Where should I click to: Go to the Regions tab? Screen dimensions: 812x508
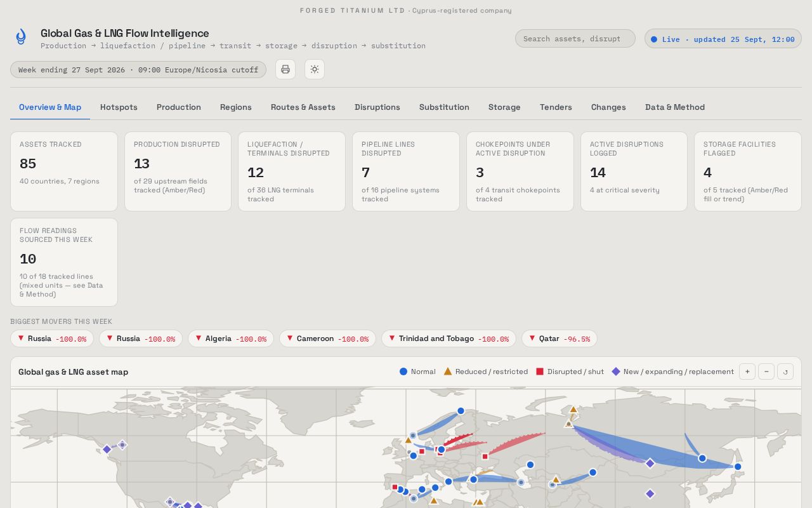tap(236, 107)
